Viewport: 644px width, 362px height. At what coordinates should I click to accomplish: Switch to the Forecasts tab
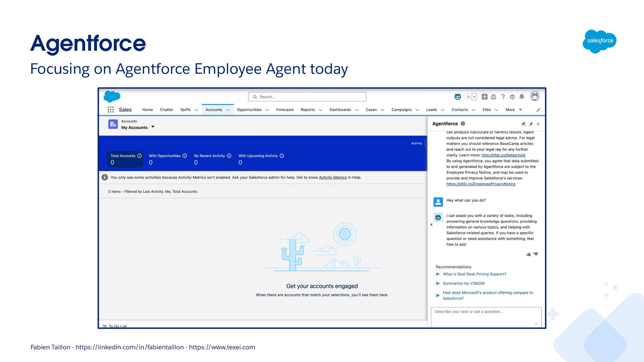click(x=285, y=110)
